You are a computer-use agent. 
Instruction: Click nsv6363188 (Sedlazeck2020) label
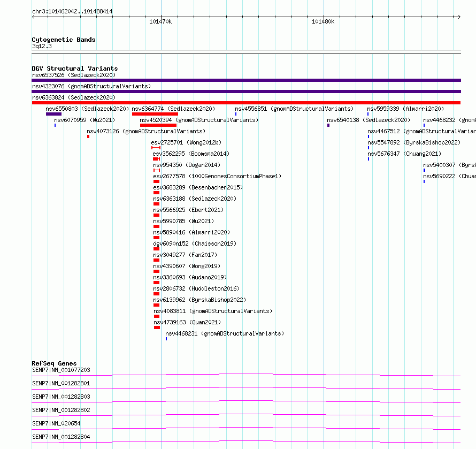point(195,199)
